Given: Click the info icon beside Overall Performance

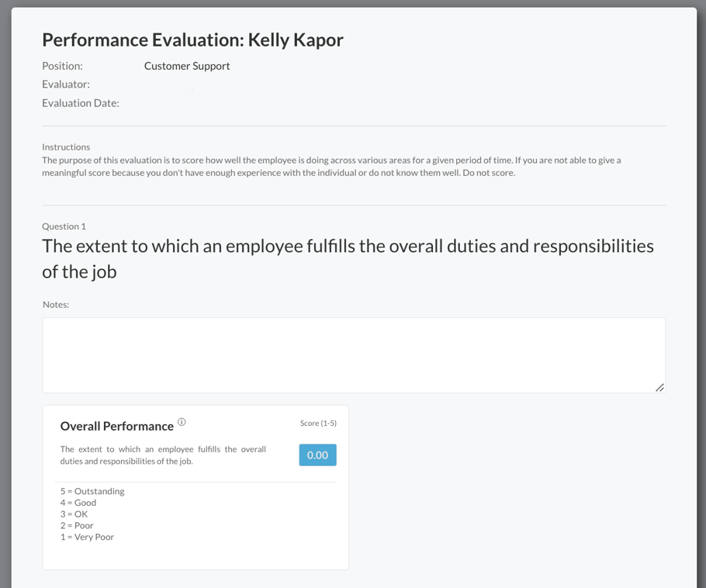Looking at the screenshot, I should click(x=182, y=422).
